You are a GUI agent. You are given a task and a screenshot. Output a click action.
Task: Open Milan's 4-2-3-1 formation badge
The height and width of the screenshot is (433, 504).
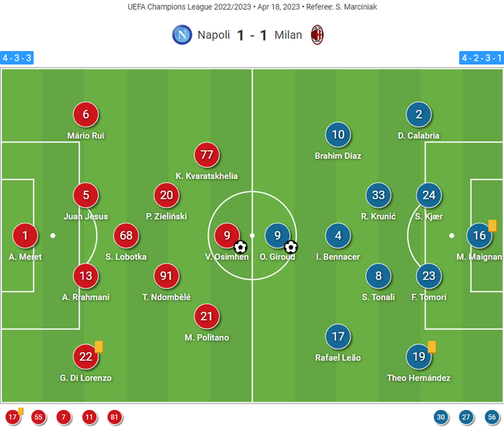[481, 57]
